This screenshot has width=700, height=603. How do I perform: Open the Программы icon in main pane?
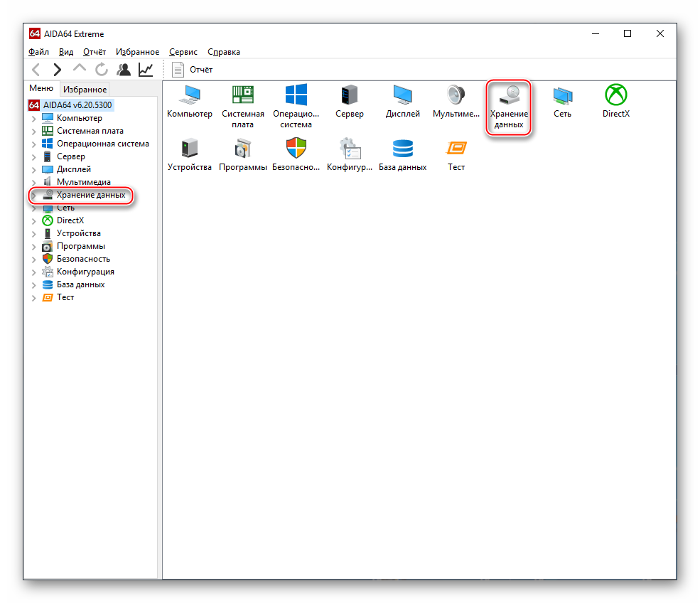(243, 154)
